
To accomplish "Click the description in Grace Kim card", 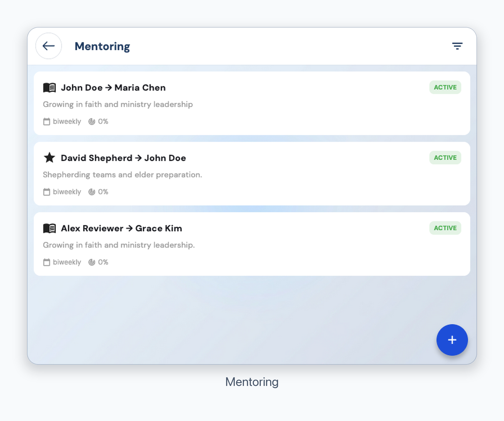I will coord(119,245).
